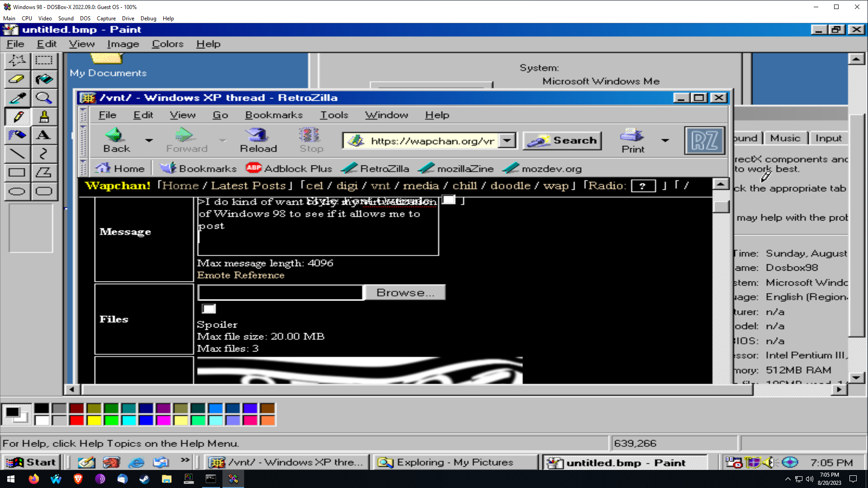Open the Back button history dropdown arrow
The image size is (868, 488).
pos(149,141)
